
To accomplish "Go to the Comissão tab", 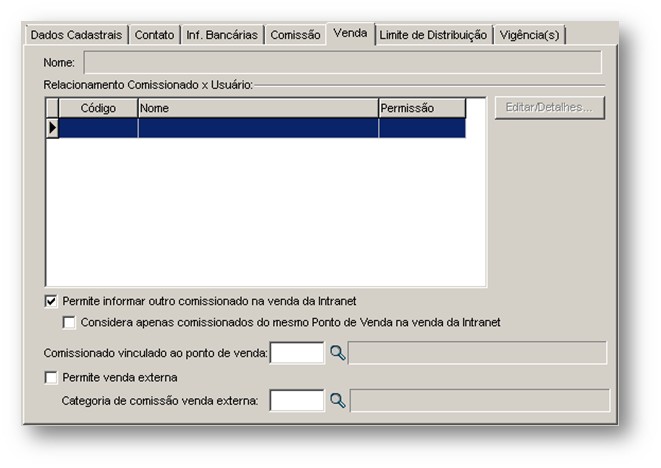I will [x=295, y=35].
